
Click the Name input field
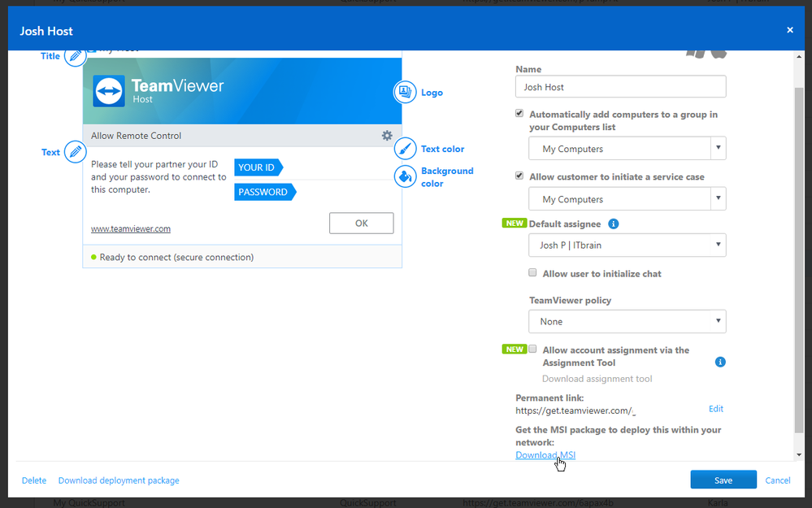tap(620, 87)
